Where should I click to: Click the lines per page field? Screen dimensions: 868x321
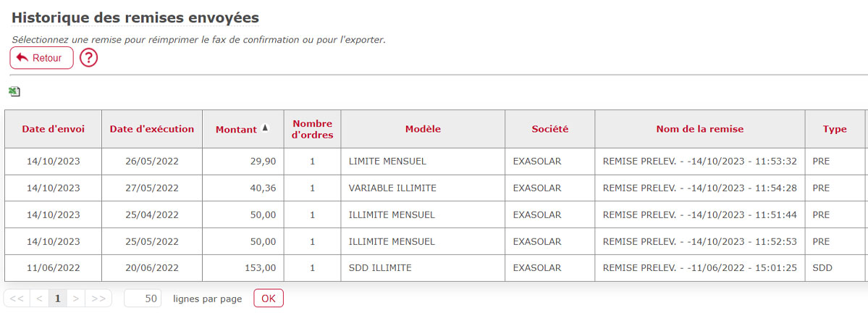[x=143, y=299]
